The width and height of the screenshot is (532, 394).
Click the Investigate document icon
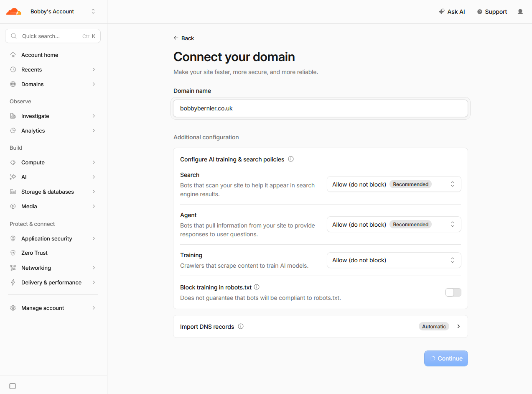(13, 116)
